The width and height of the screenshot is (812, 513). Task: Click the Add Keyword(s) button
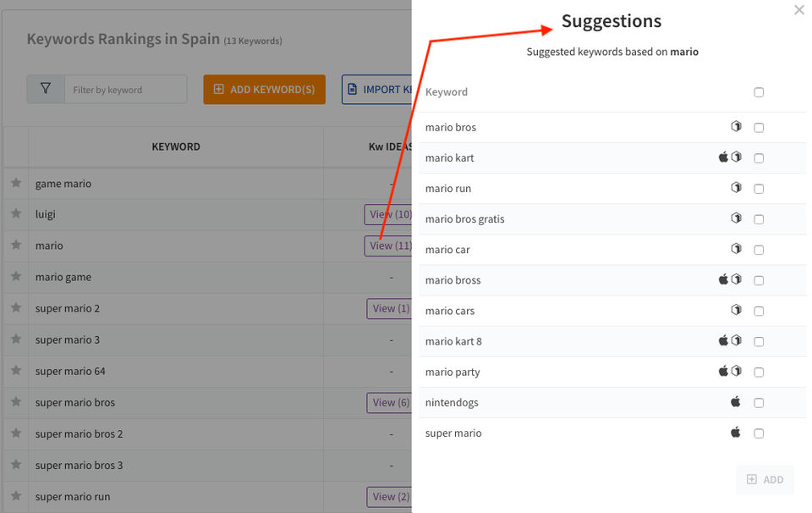point(264,90)
